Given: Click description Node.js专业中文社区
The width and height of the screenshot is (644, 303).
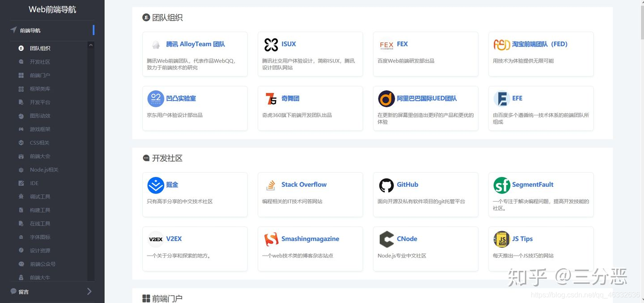Looking at the screenshot, I should tap(402, 256).
